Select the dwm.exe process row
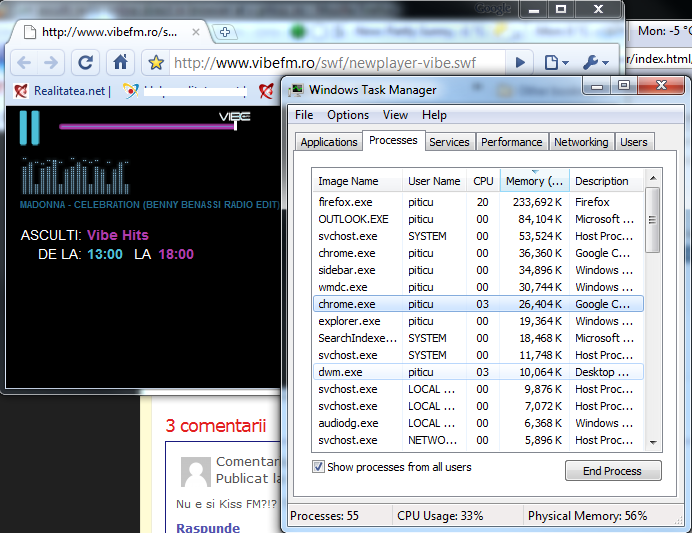The image size is (692, 533). point(478,372)
